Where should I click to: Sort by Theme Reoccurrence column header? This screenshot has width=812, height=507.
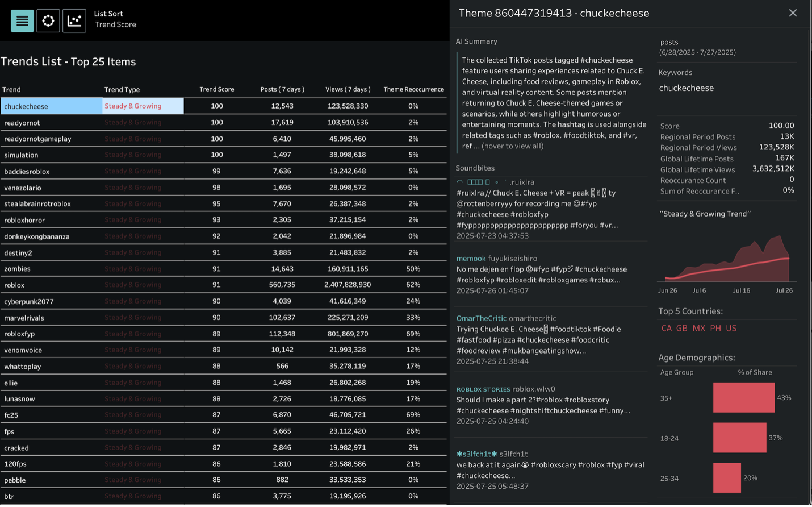(x=413, y=89)
